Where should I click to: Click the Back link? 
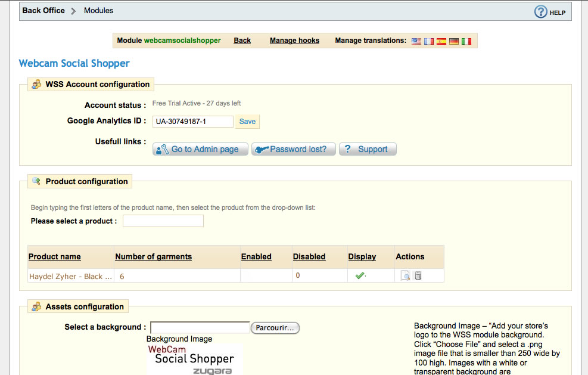click(242, 41)
